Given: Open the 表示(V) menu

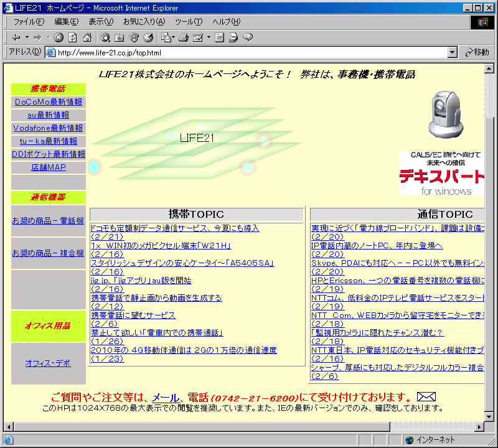Looking at the screenshot, I should click(x=101, y=22).
